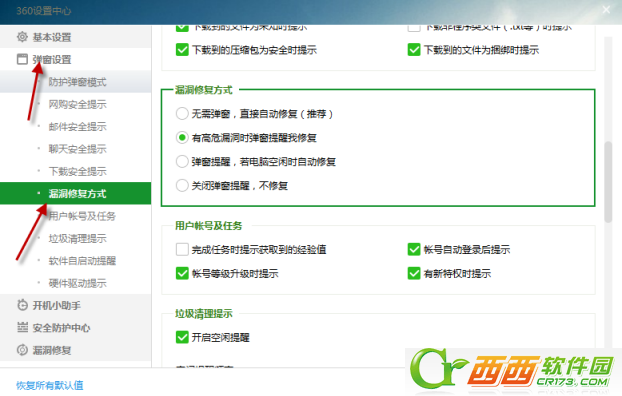The width and height of the screenshot is (622, 396).
Task: Click 恢复所有默认值 link
Action: pyautogui.click(x=50, y=385)
